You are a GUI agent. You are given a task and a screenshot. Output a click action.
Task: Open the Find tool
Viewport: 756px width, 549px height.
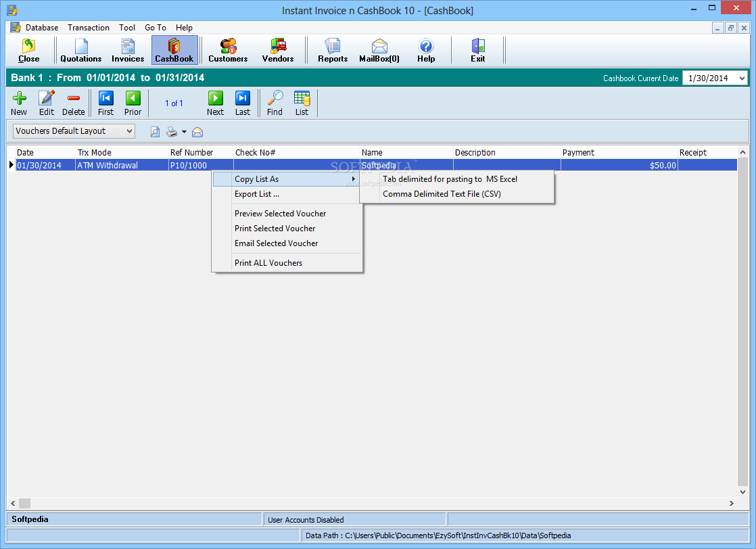pos(275,103)
